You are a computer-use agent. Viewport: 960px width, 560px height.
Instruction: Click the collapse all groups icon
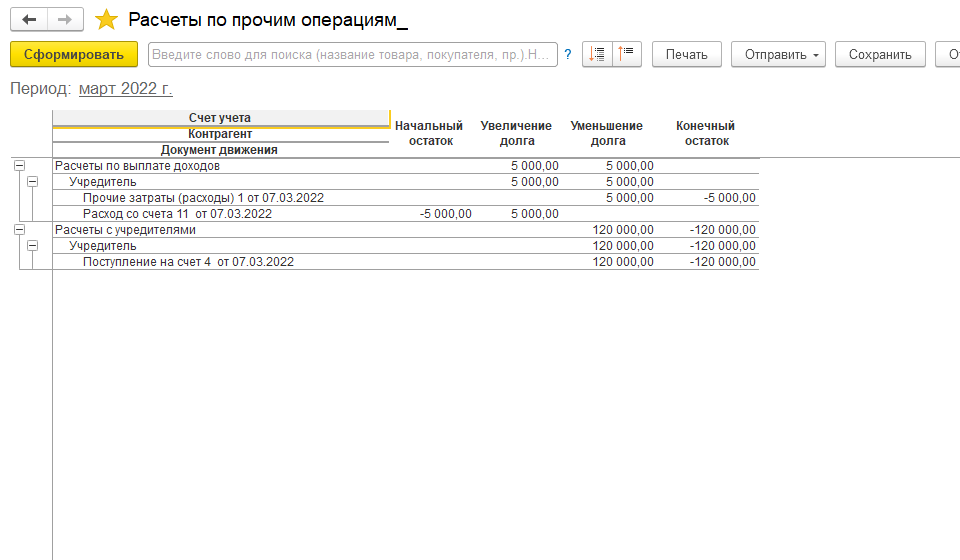tap(626, 55)
